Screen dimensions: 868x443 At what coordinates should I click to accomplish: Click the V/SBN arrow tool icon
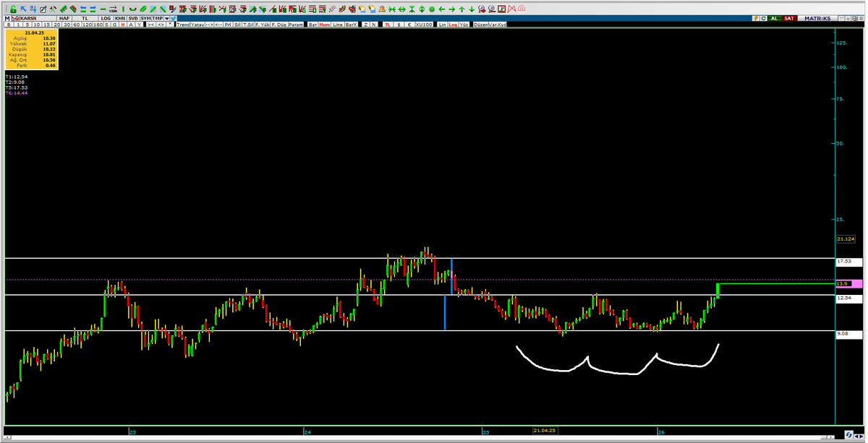pyautogui.click(x=113, y=9)
